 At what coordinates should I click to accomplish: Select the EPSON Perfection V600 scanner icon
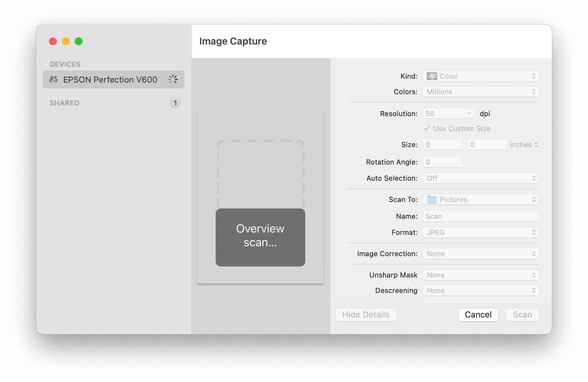point(53,79)
